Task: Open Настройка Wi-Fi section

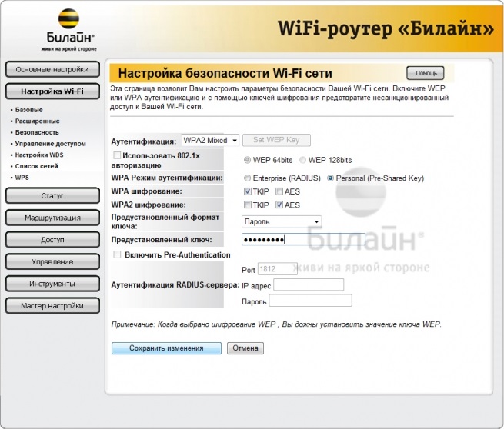Action: [x=52, y=91]
